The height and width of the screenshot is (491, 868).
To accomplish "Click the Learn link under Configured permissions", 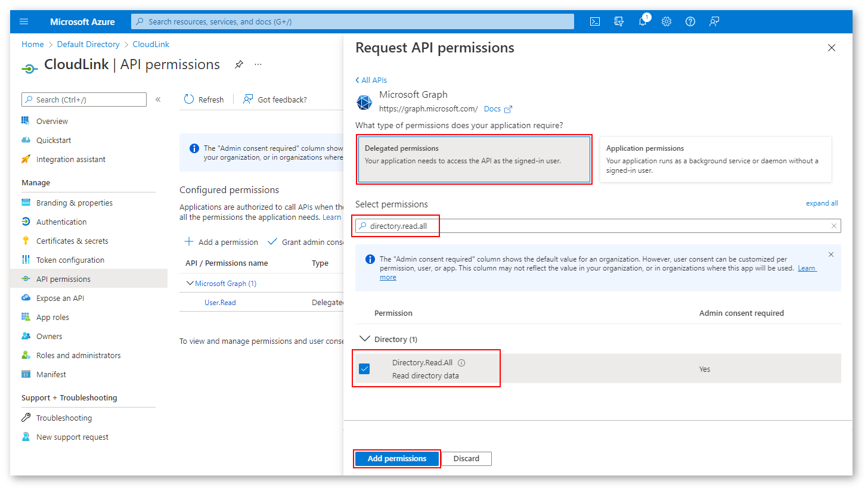I will (332, 217).
